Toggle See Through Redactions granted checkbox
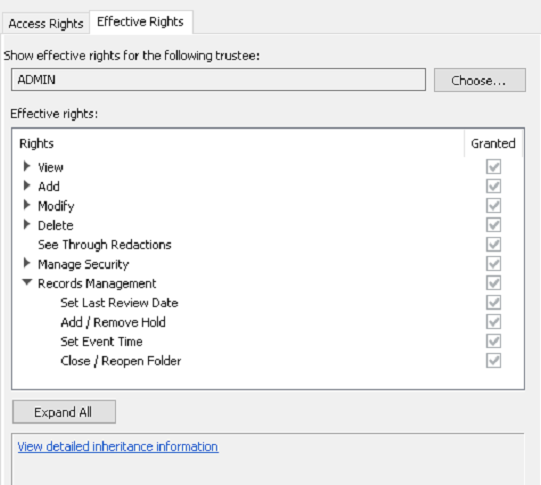The width and height of the screenshot is (541, 485). point(493,245)
